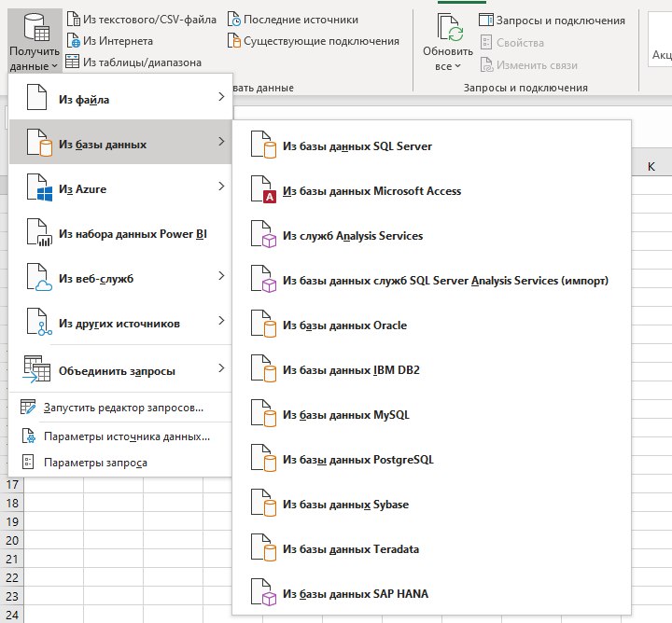Open Параметры источника данных
672x623 pixels.
point(120,436)
